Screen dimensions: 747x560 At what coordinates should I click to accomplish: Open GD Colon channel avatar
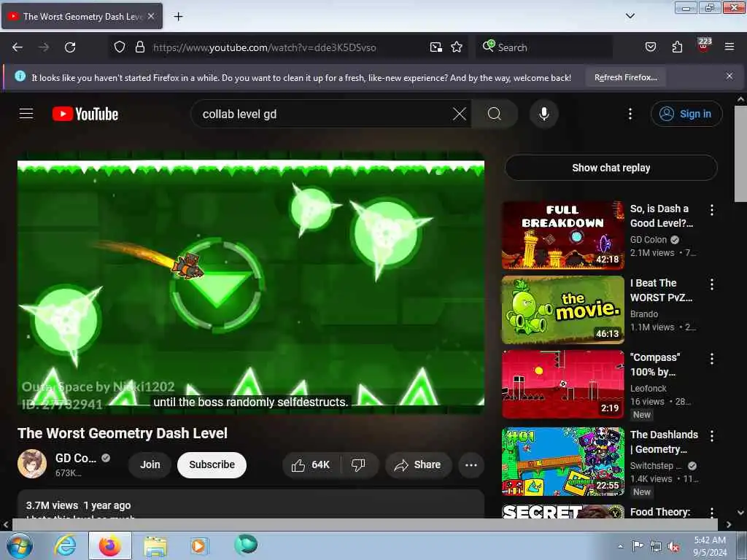click(x=32, y=464)
